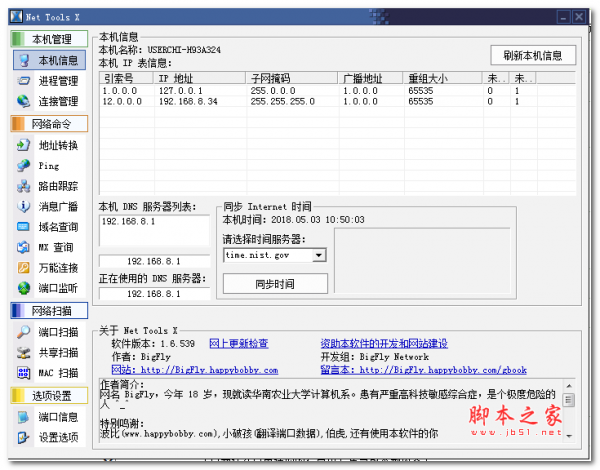Viewport: 600px width, 470px height.
Task: Toggle the 选项设置 section header
Action: click(x=49, y=395)
